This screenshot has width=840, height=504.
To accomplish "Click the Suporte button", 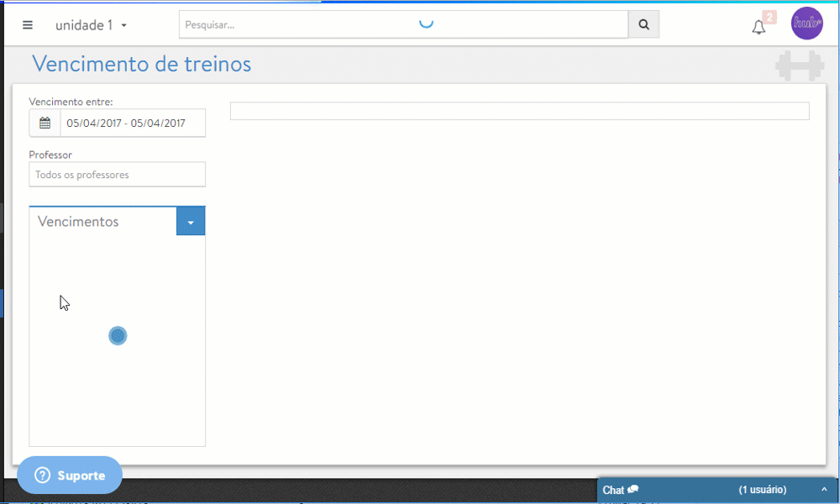I will coord(70,475).
